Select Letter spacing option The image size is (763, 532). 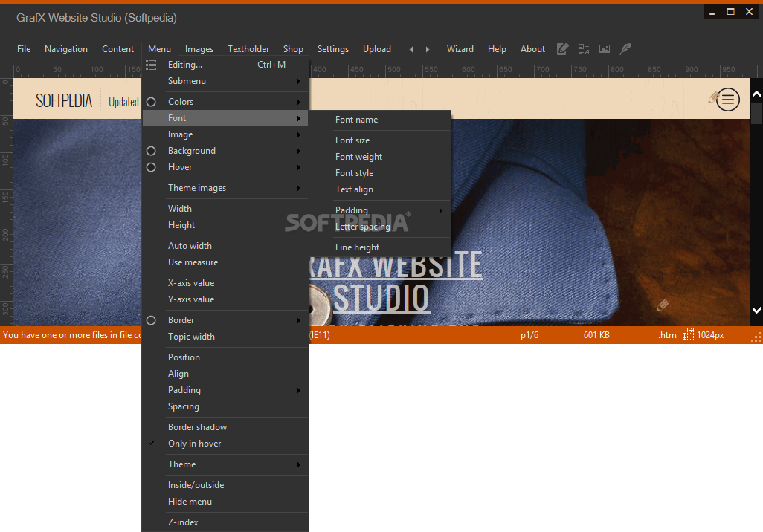pos(381,227)
